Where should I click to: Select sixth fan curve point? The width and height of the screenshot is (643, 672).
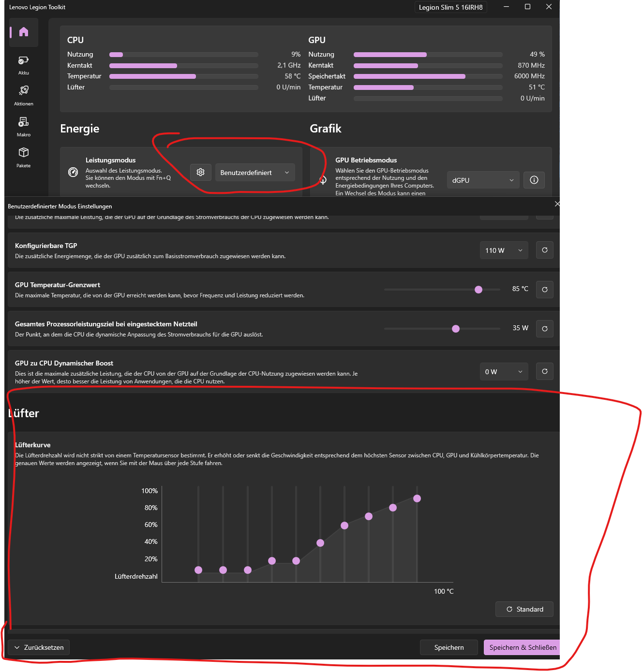[x=320, y=543]
